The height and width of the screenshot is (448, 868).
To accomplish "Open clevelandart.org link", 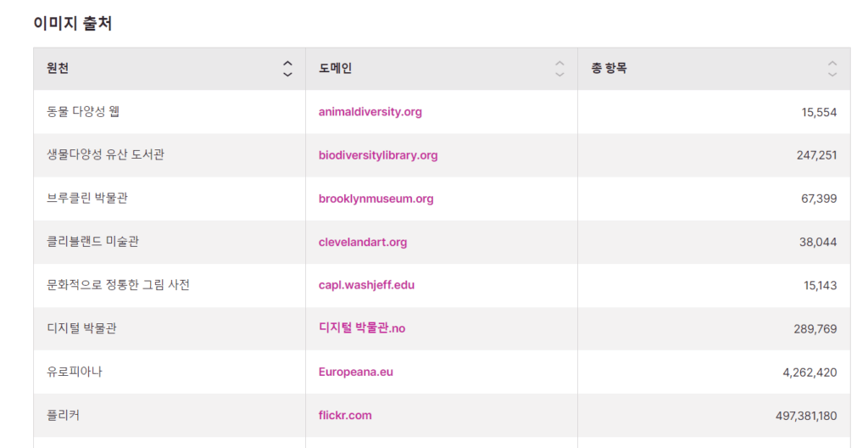I will tap(363, 243).
